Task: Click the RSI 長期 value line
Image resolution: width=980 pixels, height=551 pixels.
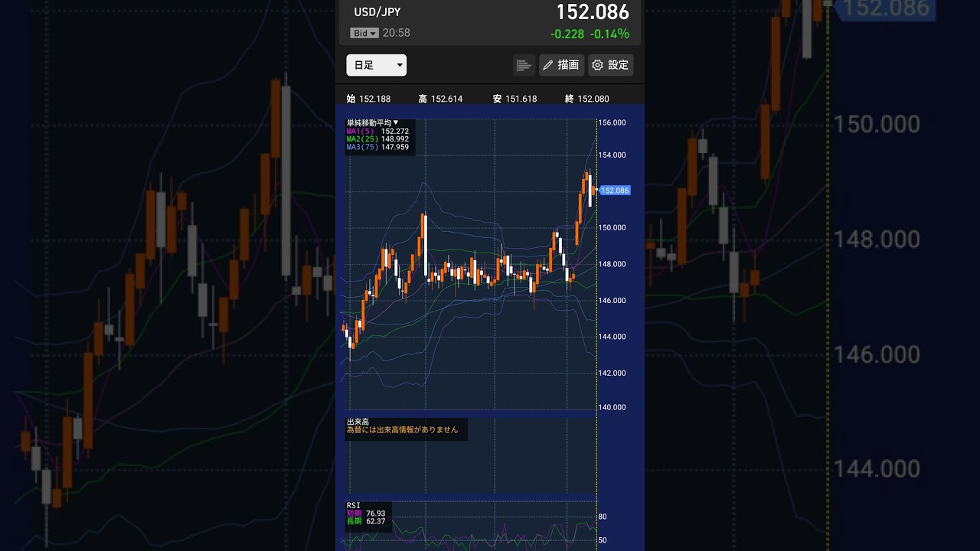Action: pos(366,521)
